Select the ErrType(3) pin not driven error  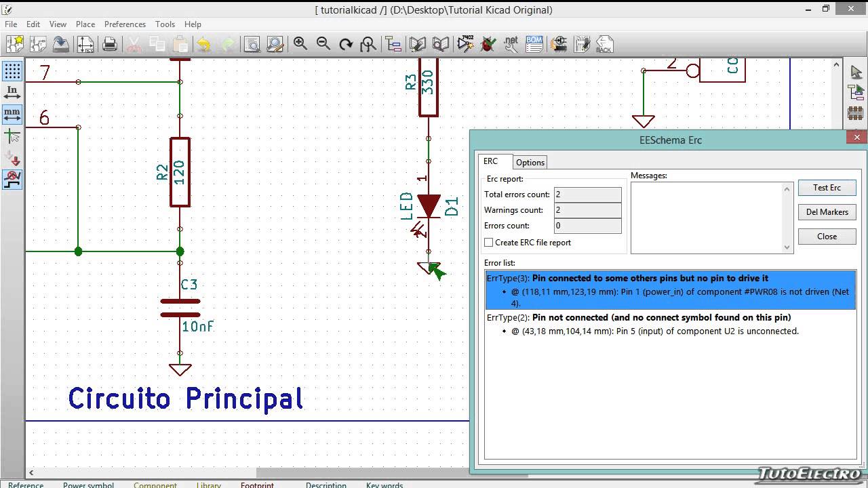(x=670, y=290)
